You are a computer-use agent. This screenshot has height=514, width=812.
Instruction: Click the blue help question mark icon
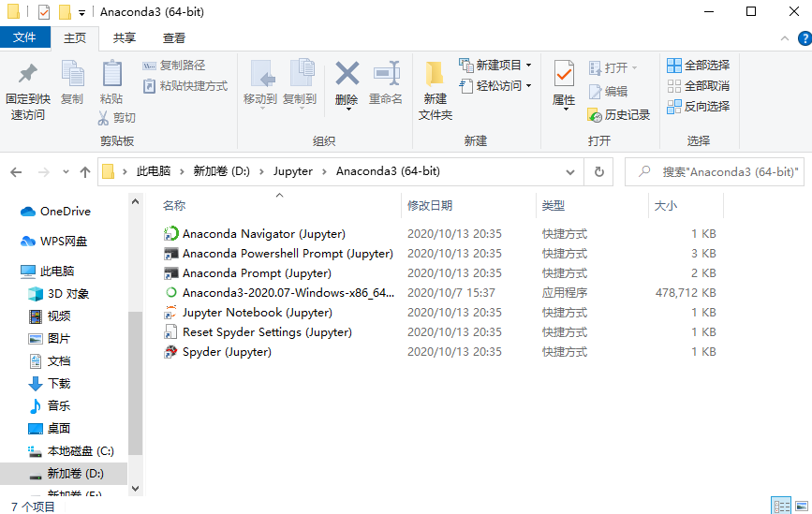point(805,38)
